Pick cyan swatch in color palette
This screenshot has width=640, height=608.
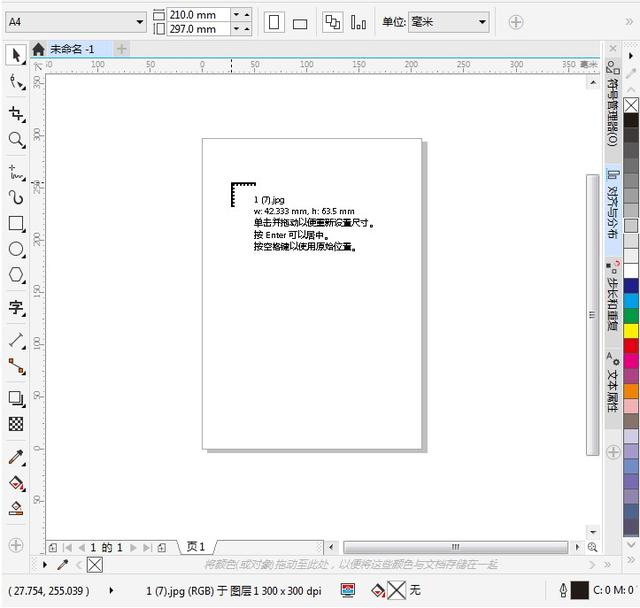[x=631, y=301]
